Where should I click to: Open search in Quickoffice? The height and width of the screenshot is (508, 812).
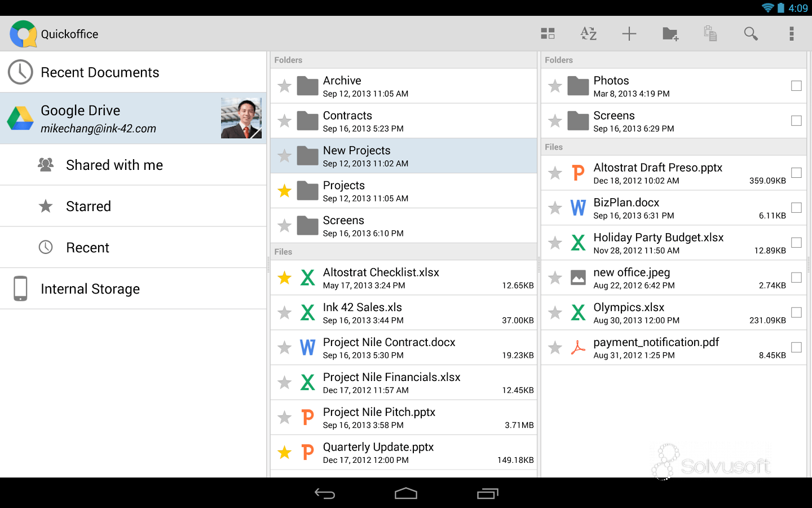751,33
